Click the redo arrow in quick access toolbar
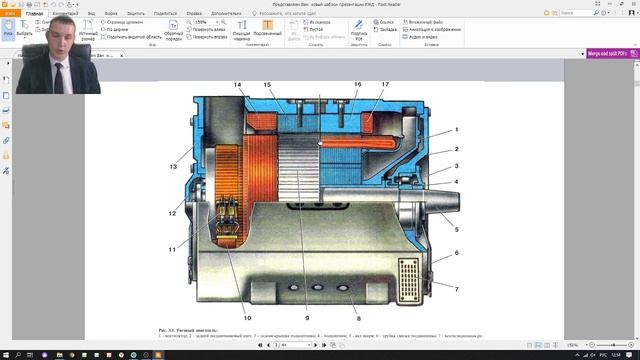 (x=61, y=4)
